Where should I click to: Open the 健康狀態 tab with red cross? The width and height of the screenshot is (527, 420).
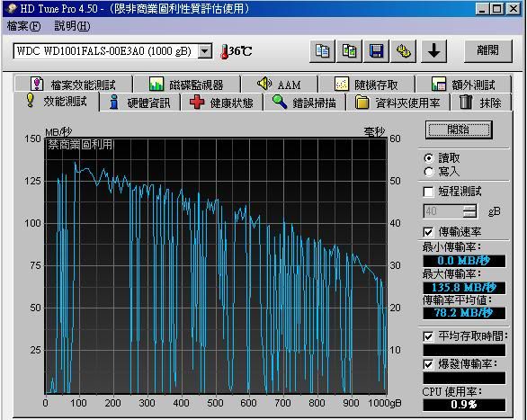(x=221, y=103)
